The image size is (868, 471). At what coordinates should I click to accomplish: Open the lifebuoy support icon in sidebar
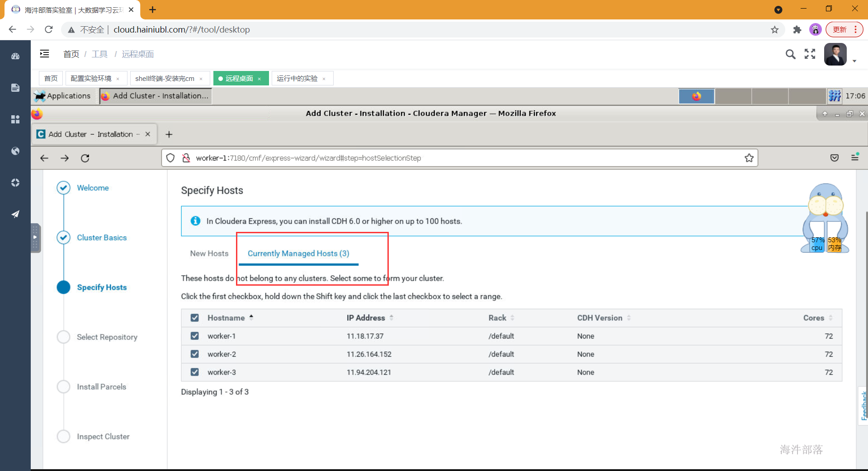point(15,183)
